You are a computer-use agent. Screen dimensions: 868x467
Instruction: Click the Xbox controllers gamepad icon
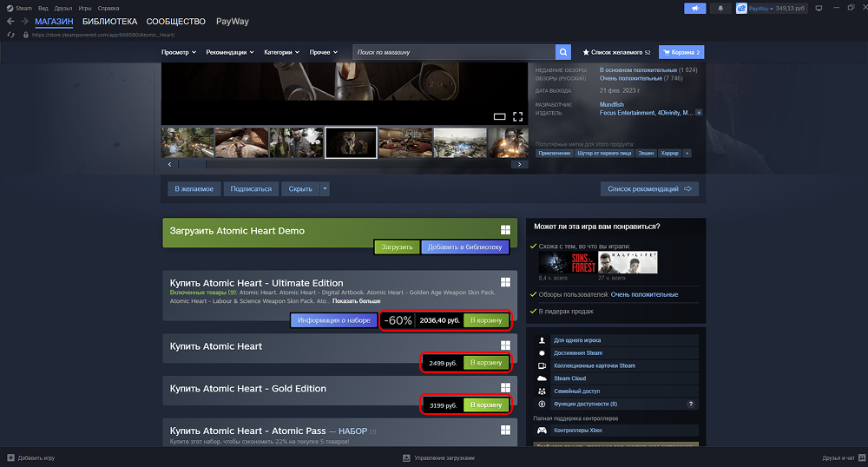(542, 431)
